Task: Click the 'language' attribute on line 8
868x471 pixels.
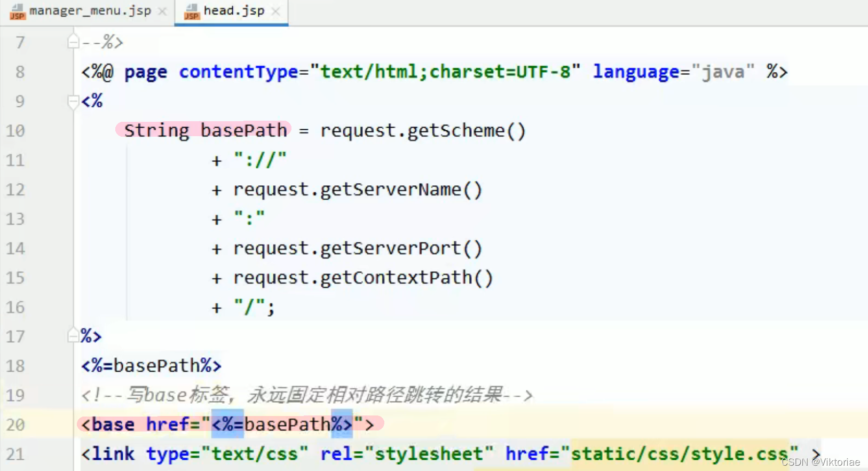Action: pyautogui.click(x=636, y=72)
